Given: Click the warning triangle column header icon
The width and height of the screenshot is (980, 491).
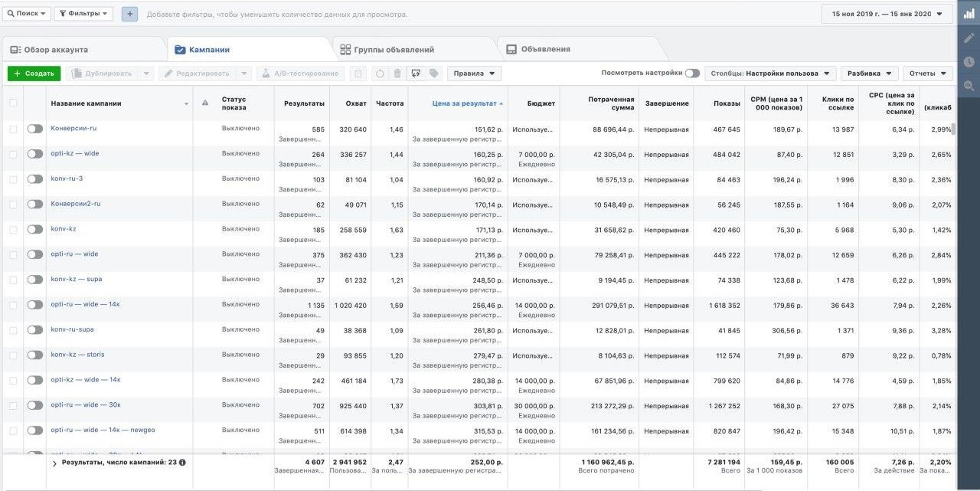Looking at the screenshot, I should click(204, 103).
